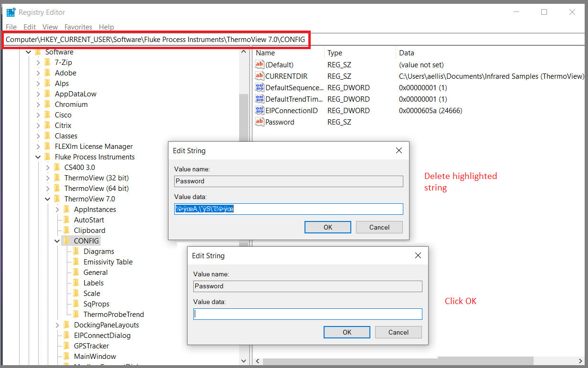588x368 pixels.
Task: Select the 7-Zip folder icon
Action: [47, 62]
